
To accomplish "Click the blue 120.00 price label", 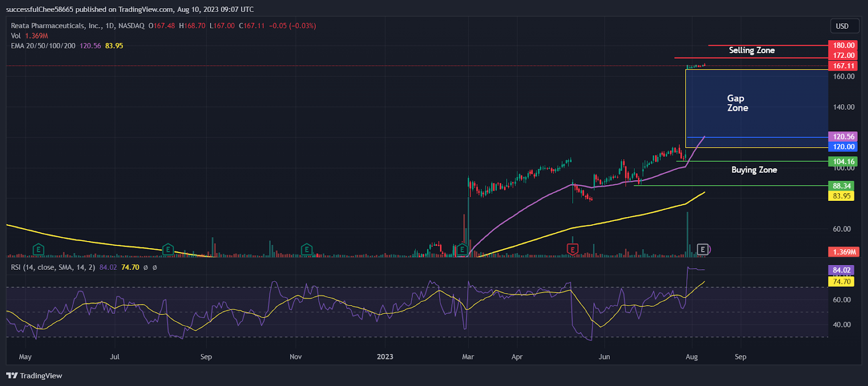I will pos(843,147).
